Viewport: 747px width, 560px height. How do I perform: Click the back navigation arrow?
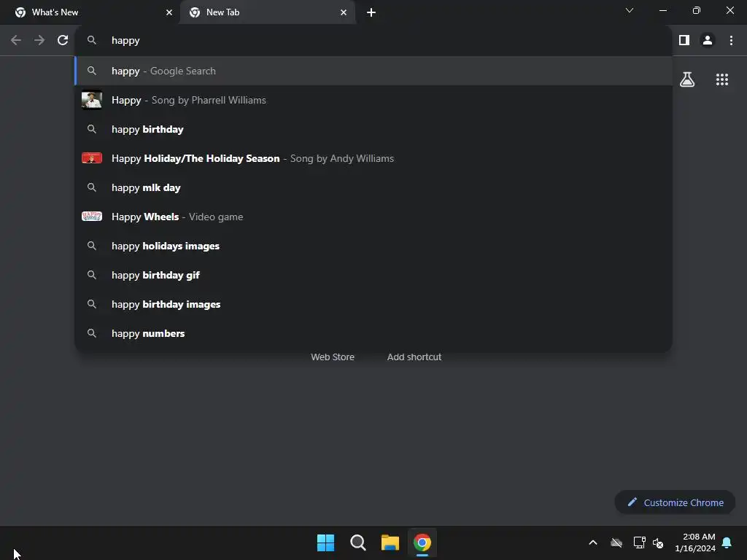tap(16, 41)
